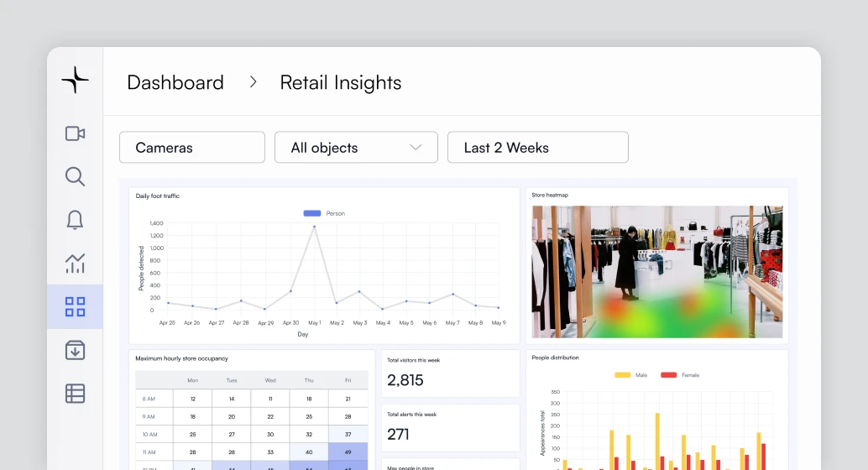Click Maximum hourly store occupancy title

pos(181,358)
